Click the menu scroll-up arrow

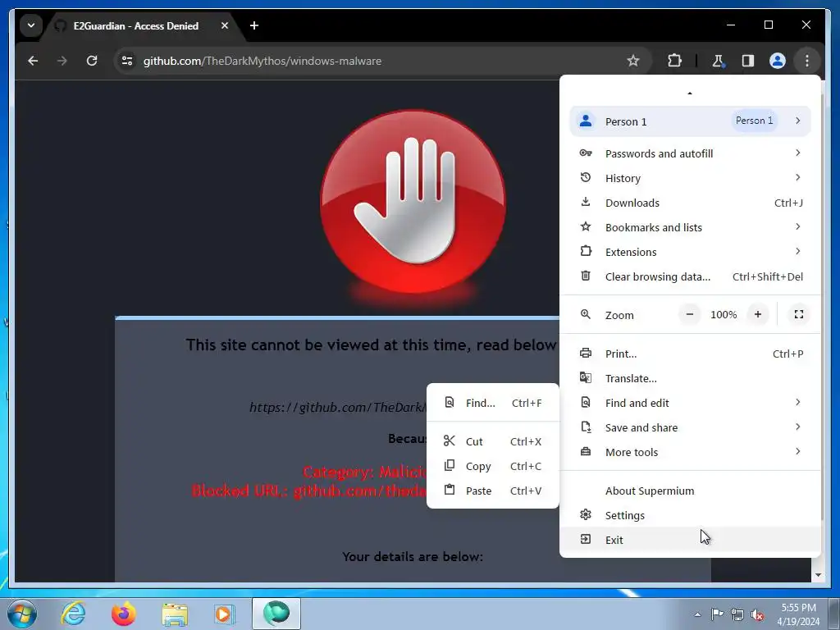(689, 94)
